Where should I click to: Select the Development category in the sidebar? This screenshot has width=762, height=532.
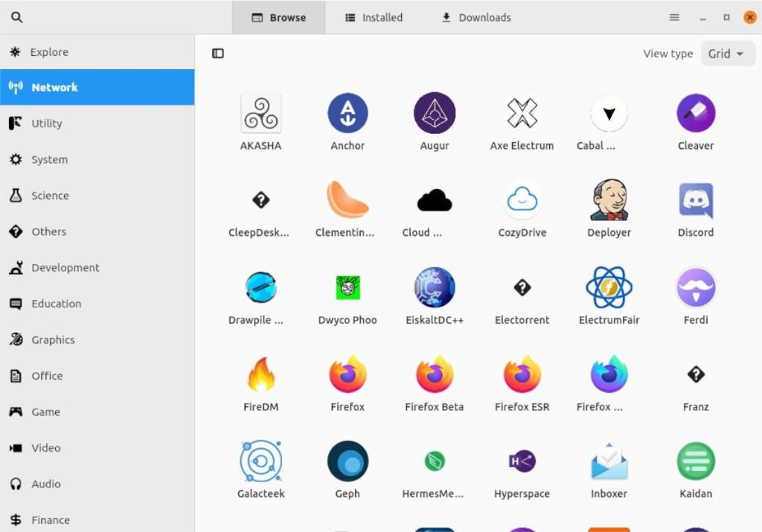[x=65, y=267]
